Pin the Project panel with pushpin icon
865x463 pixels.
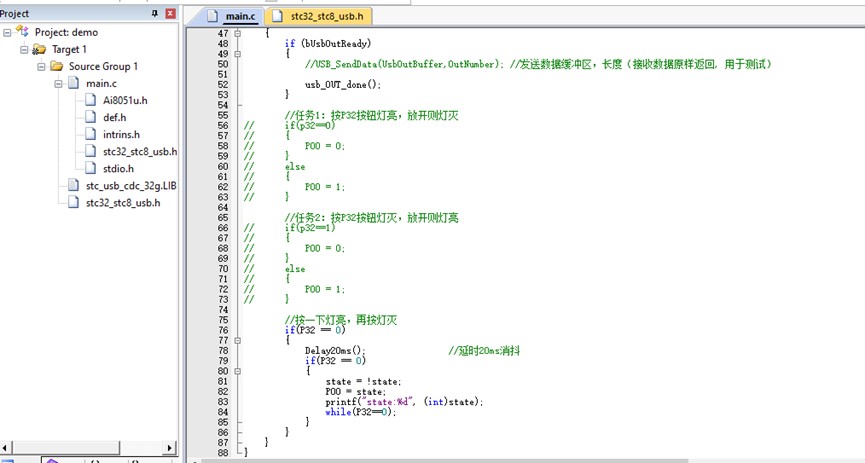click(x=154, y=13)
